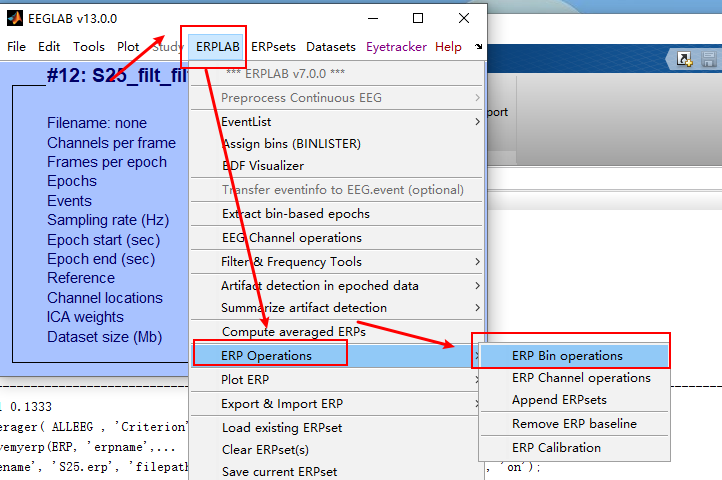Select ERP Bin operations
This screenshot has height=480, width=722.
click(x=574, y=356)
